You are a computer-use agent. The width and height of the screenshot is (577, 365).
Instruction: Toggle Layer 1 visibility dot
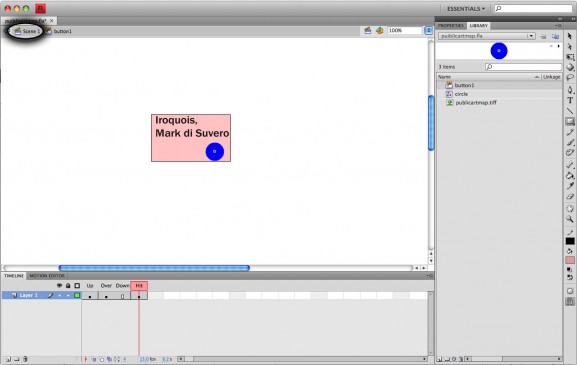click(x=60, y=295)
